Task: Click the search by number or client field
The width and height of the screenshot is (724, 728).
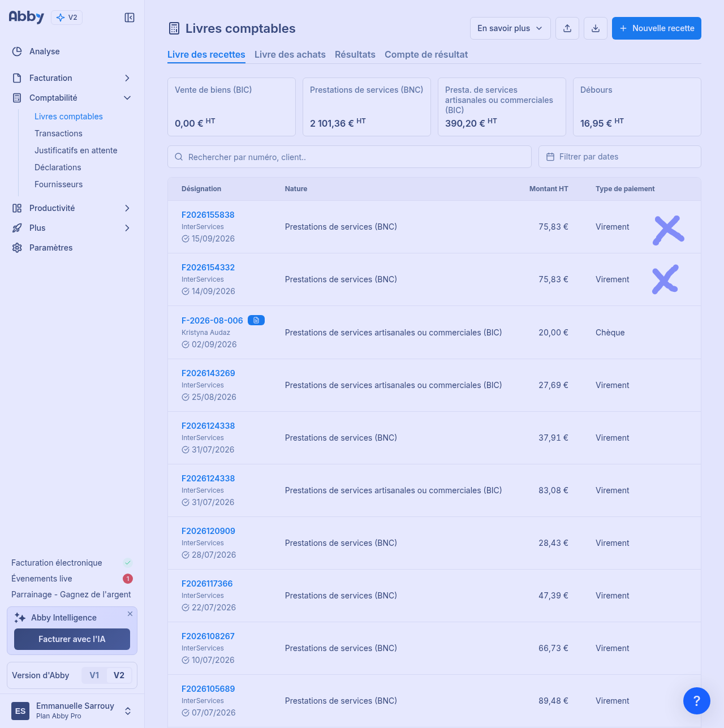Action: [x=350, y=157]
